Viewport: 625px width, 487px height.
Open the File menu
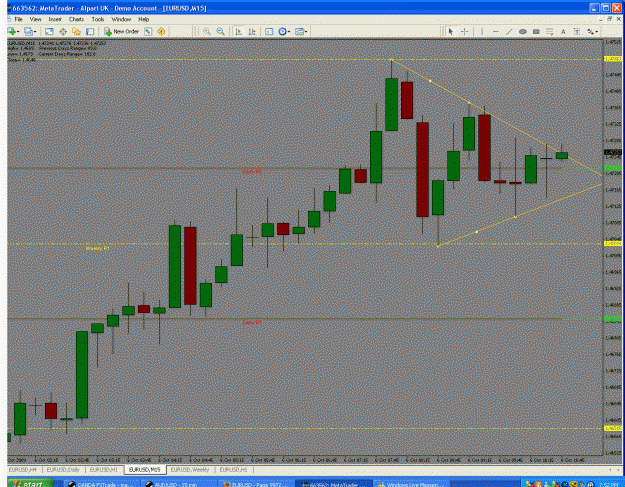18,19
